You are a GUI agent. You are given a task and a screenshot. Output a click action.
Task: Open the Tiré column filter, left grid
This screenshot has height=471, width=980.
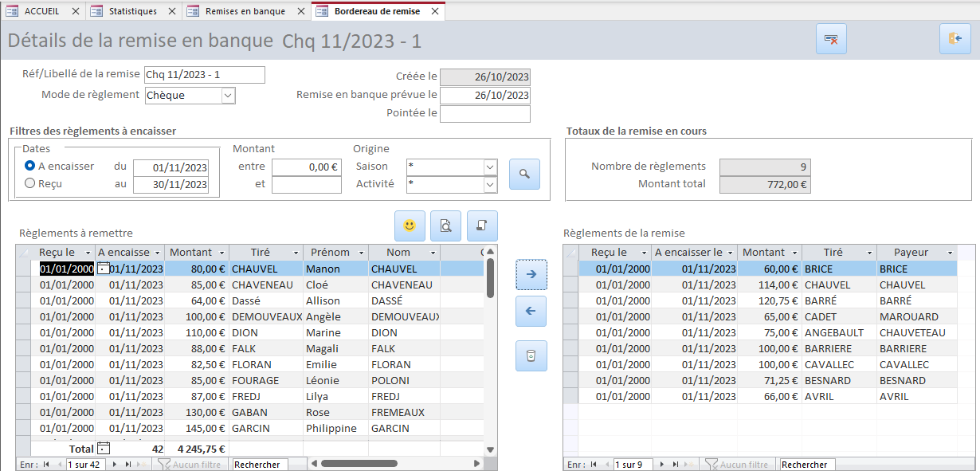(x=296, y=252)
